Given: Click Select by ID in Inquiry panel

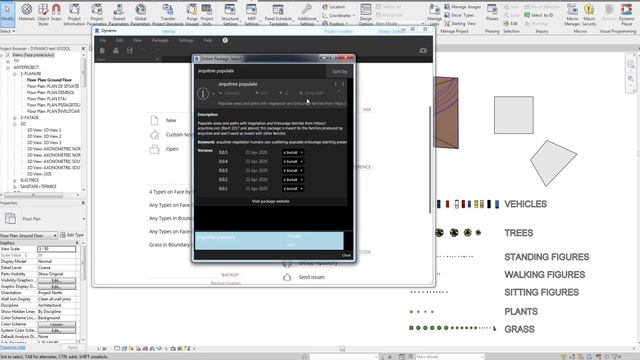Looking at the screenshot, I should point(539,15).
